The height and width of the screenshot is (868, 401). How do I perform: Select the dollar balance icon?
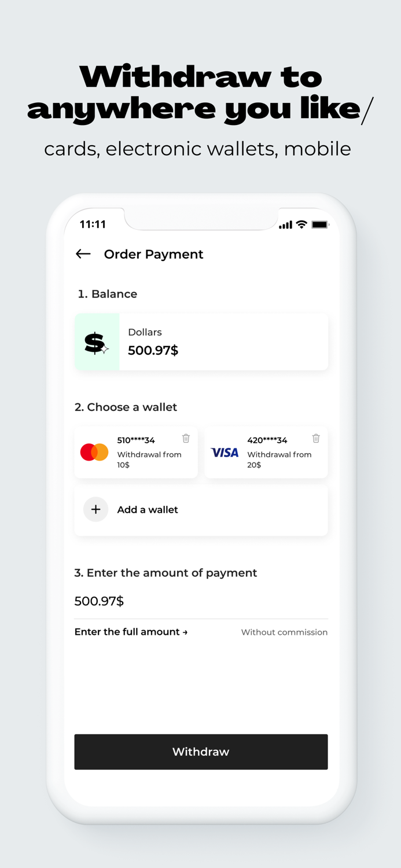[x=97, y=341]
